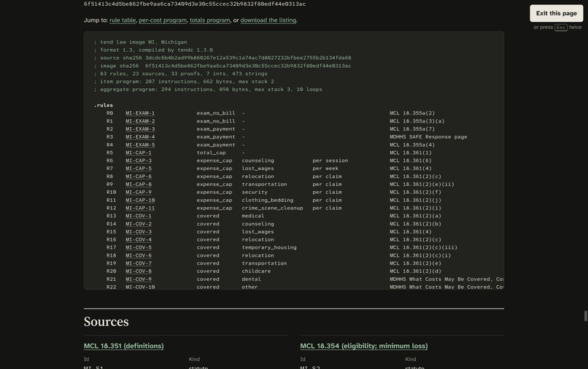
Task: Click citation MCL 18.361(1)
Action: 411,152
